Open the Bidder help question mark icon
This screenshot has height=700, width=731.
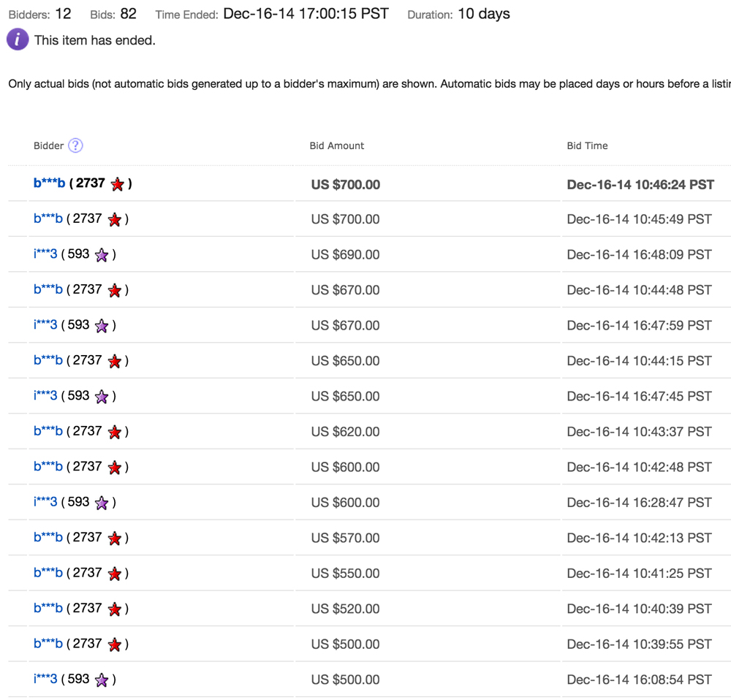tap(75, 145)
